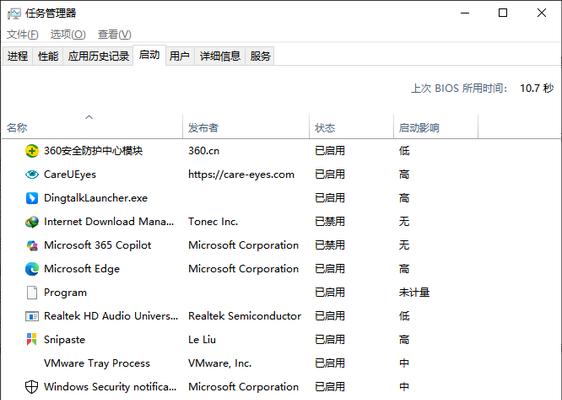Switch to the 服务 tab
Image resolution: width=562 pixels, height=400 pixels.
point(260,56)
